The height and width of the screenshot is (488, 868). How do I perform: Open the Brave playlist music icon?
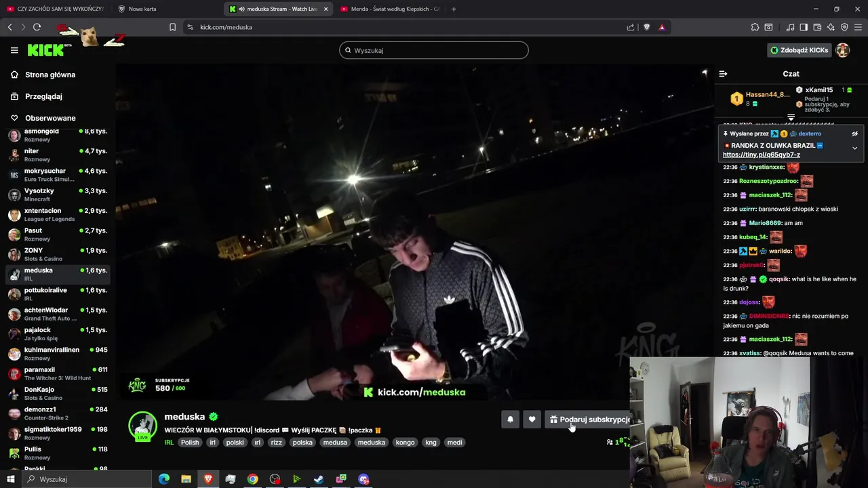[790, 27]
